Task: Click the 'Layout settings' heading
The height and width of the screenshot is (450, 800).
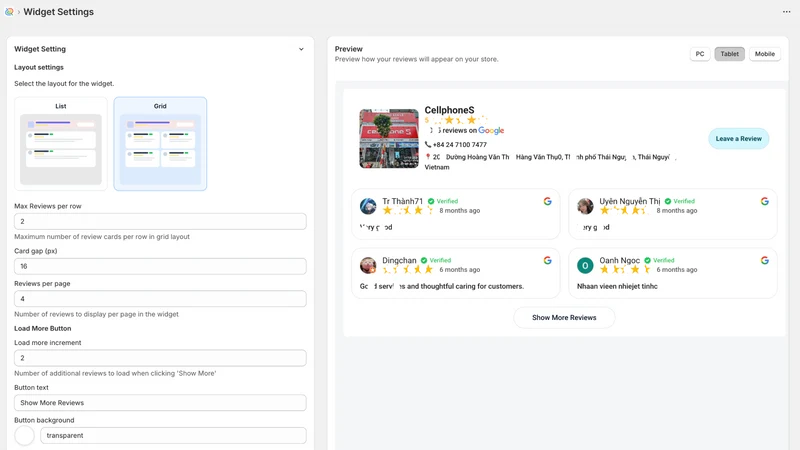Action: [39, 67]
